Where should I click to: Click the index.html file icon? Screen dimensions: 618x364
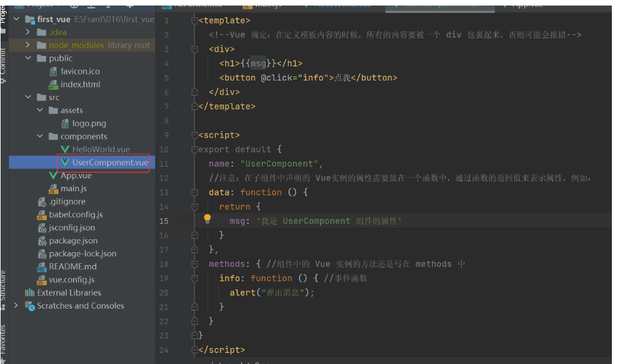(x=53, y=85)
